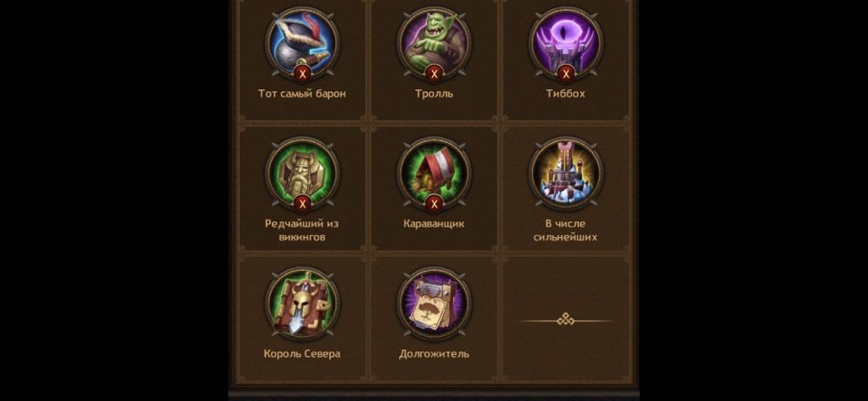Select the Король Севера helmet book icon
868x401 pixels.
302,302
